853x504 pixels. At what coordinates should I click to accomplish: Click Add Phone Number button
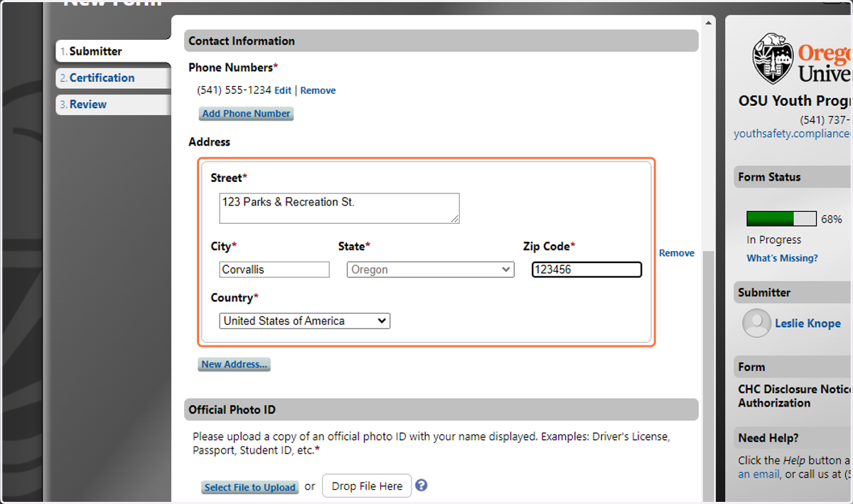click(x=246, y=113)
